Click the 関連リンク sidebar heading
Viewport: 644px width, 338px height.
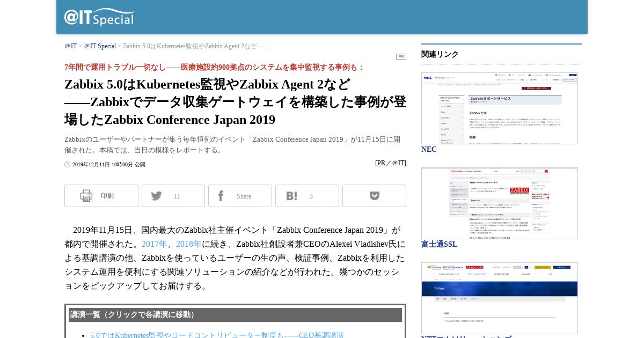point(440,54)
